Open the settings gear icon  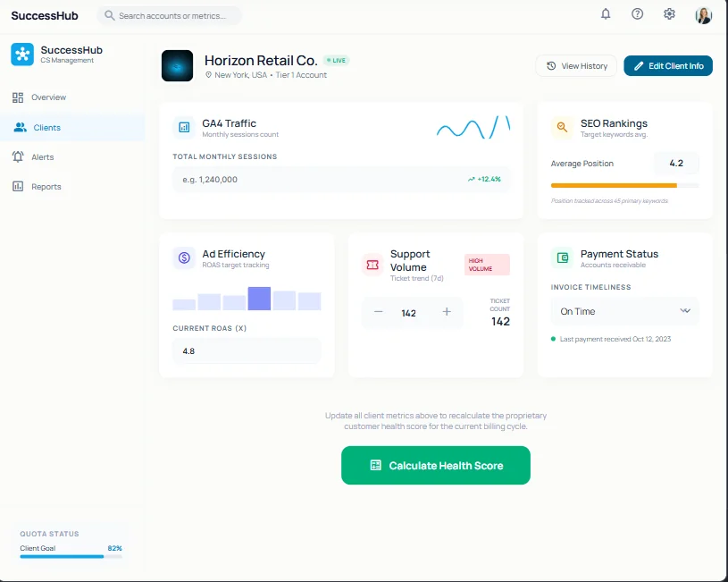[669, 14]
